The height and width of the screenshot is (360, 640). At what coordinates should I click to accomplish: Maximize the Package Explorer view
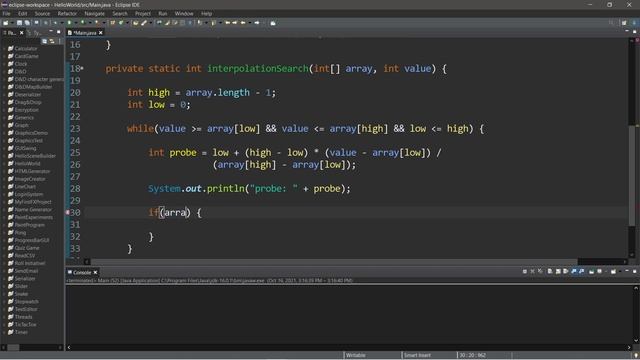pyautogui.click(x=58, y=32)
